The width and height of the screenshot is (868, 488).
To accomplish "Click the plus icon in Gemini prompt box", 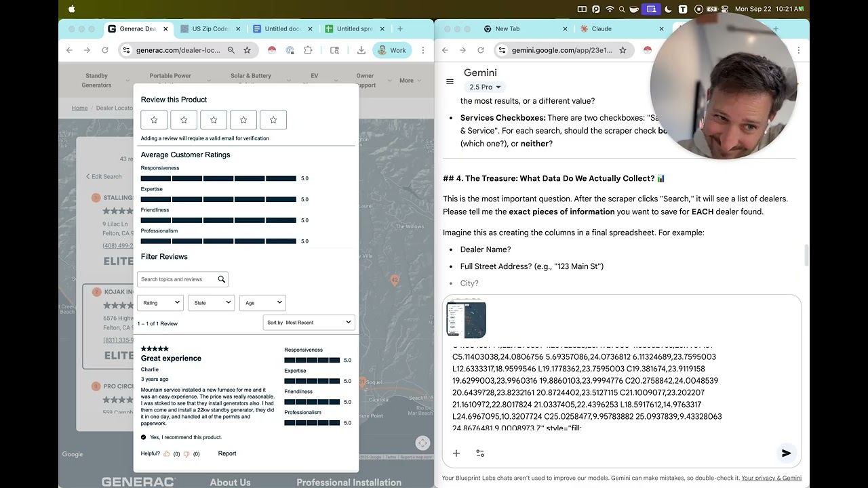I will point(456,453).
